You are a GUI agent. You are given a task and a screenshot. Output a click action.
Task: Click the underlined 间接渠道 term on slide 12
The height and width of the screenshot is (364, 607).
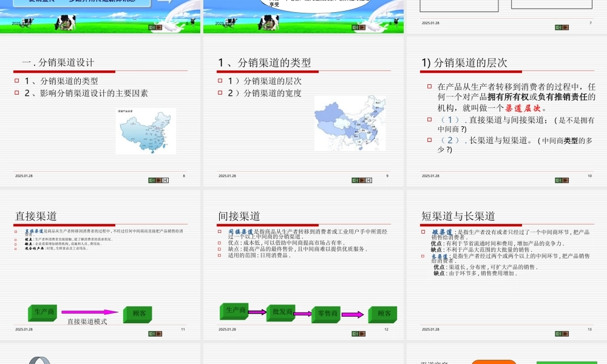point(239,231)
